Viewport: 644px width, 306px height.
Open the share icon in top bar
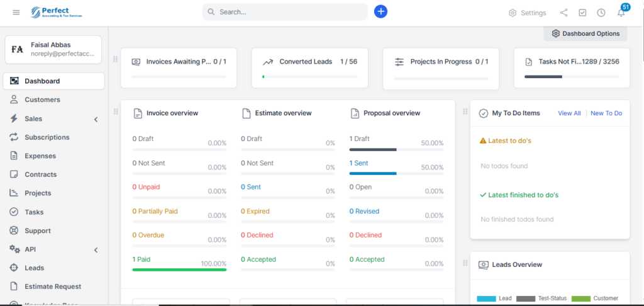(x=564, y=13)
